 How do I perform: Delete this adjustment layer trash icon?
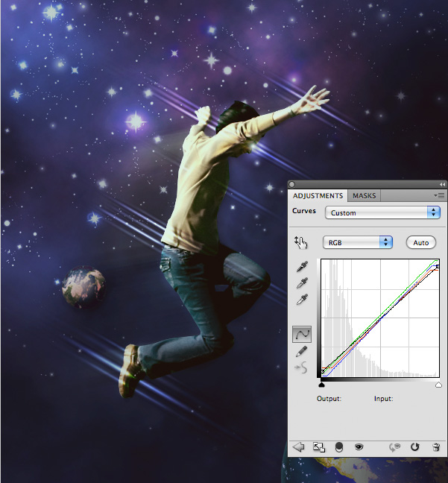[x=436, y=447]
